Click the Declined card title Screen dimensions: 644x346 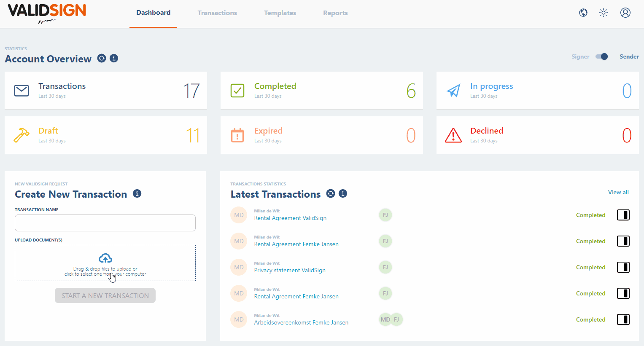487,131
